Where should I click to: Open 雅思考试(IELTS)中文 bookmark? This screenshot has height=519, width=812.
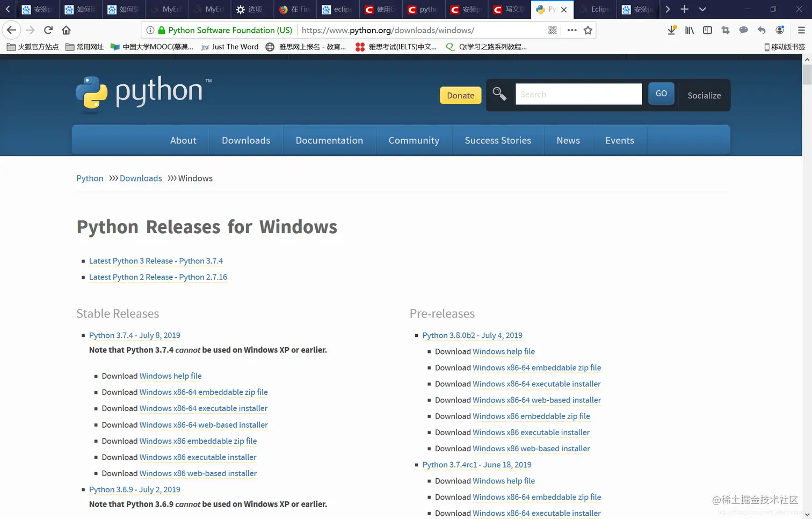pyautogui.click(x=396, y=47)
